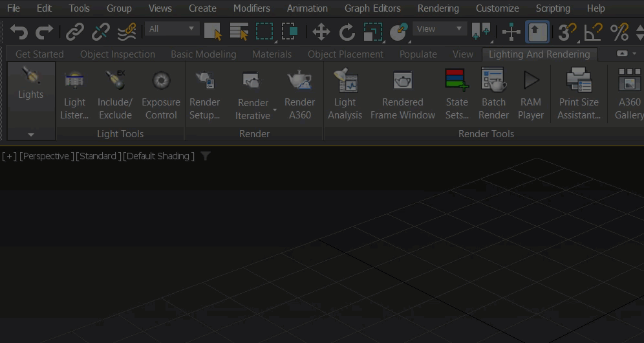Expand the Lights button dropdown arrow
The height and width of the screenshot is (343, 644).
point(31,135)
